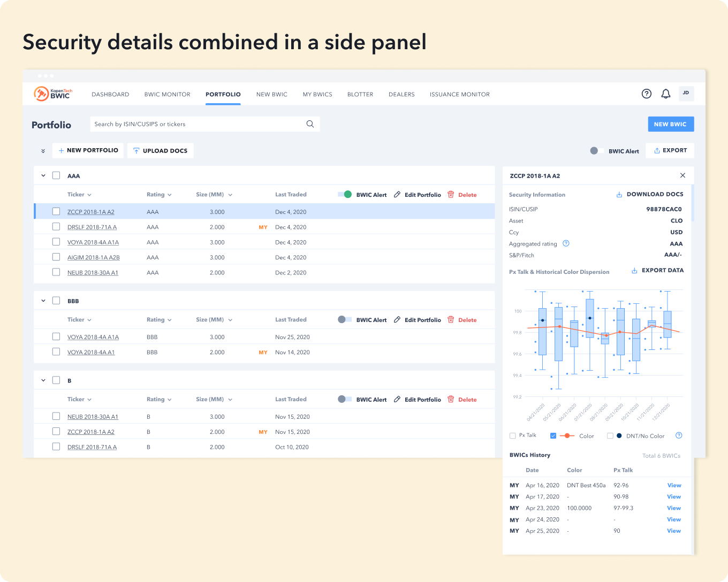
Task: Click trash Delete icon for AAA portfolio
Action: (x=451, y=195)
